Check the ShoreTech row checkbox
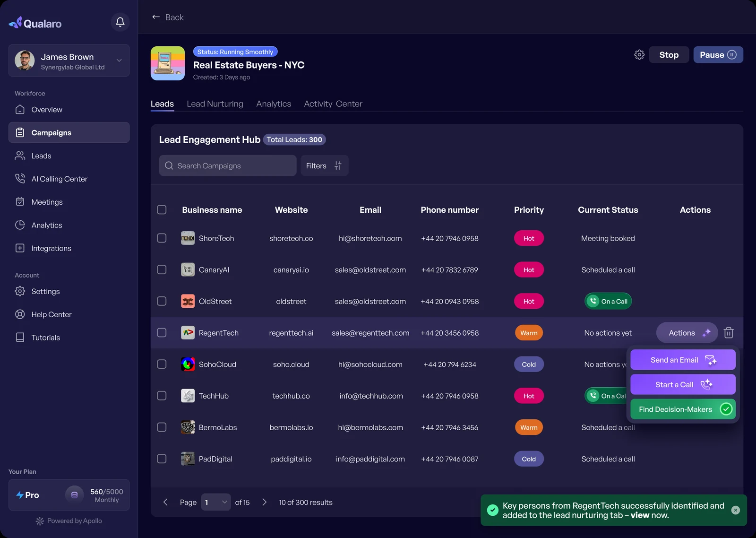The height and width of the screenshot is (538, 756). [x=162, y=238]
